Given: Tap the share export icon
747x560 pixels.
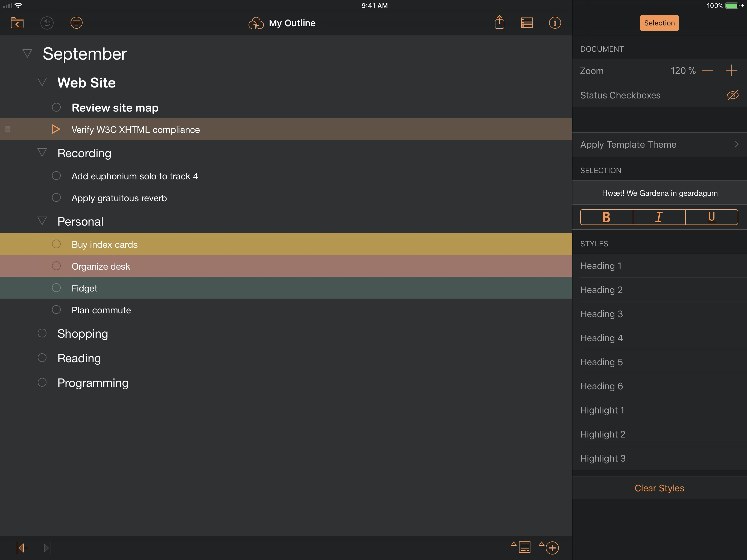Looking at the screenshot, I should 500,23.
